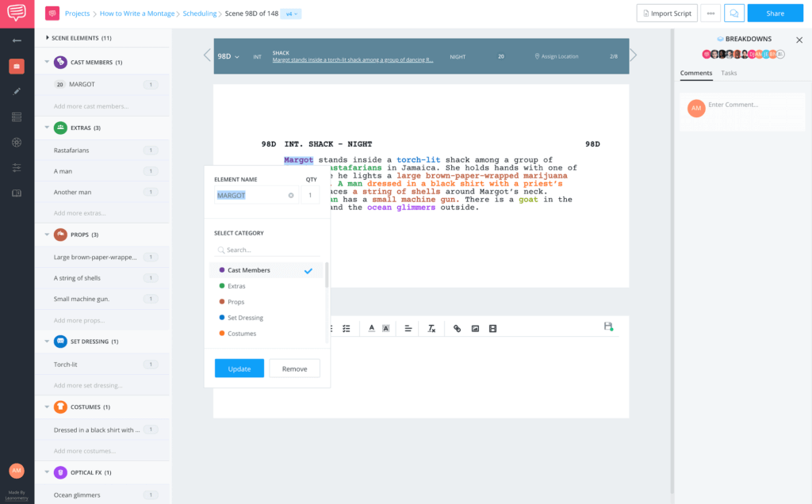
Task: Click the sliders settings icon in left sidebar
Action: [x=17, y=167]
